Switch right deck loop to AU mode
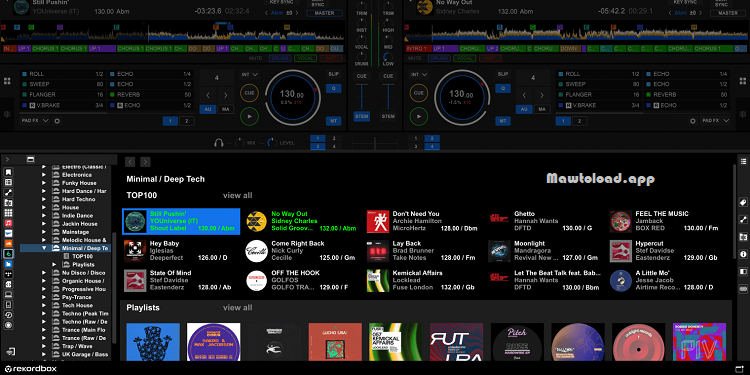Image resolution: width=750 pixels, height=375 pixels. click(x=524, y=109)
